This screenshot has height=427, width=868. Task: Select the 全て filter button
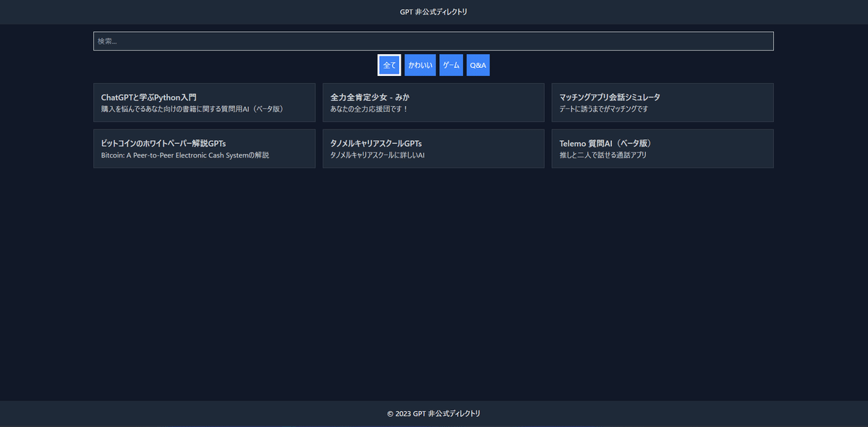pos(389,65)
